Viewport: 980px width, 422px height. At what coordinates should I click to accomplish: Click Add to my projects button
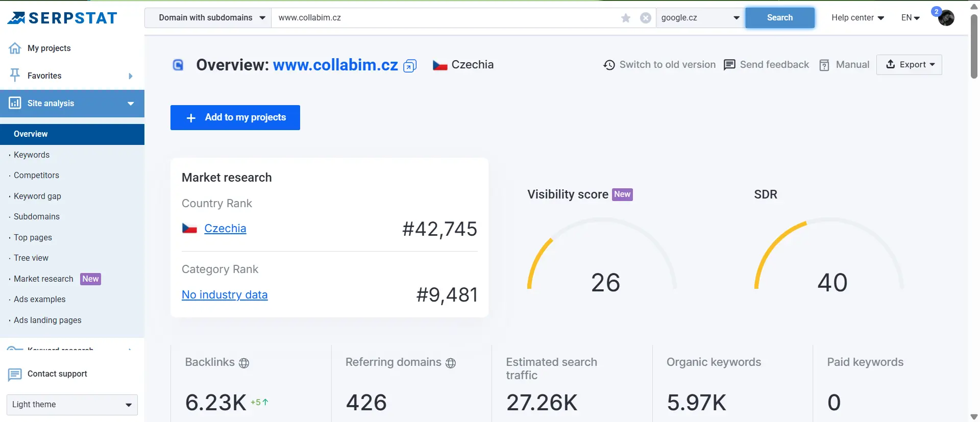235,117
